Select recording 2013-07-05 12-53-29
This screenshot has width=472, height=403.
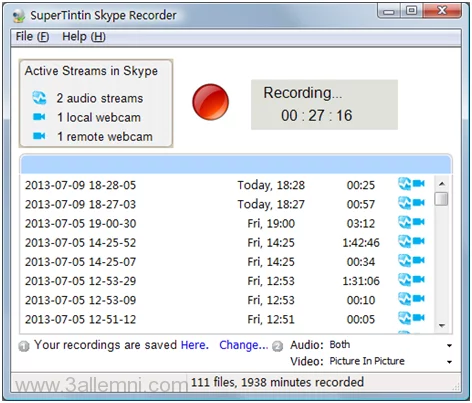coord(227,281)
